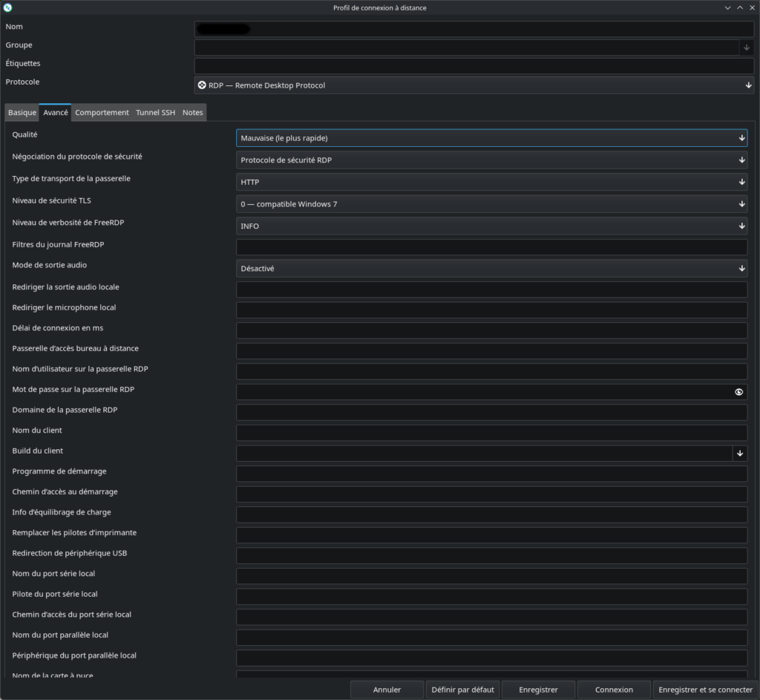This screenshot has height=700, width=760.
Task: Expand Négociation du protocole de sécurité dropdown
Action: click(491, 160)
